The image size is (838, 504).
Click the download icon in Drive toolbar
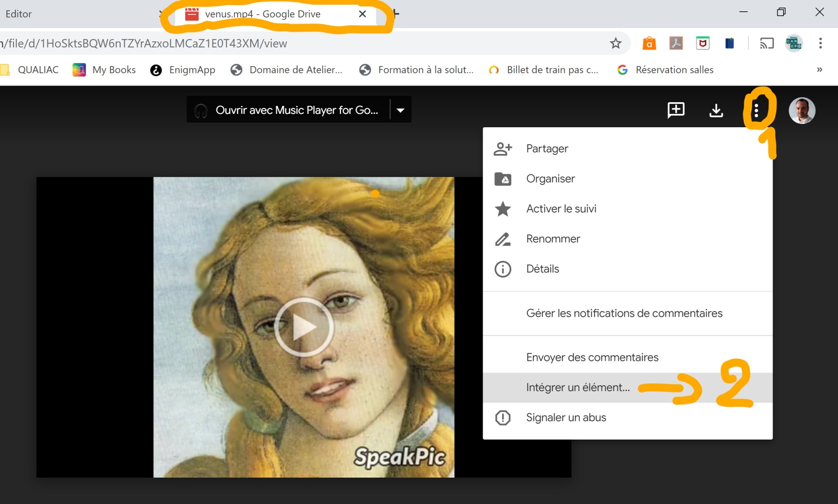pyautogui.click(x=716, y=110)
